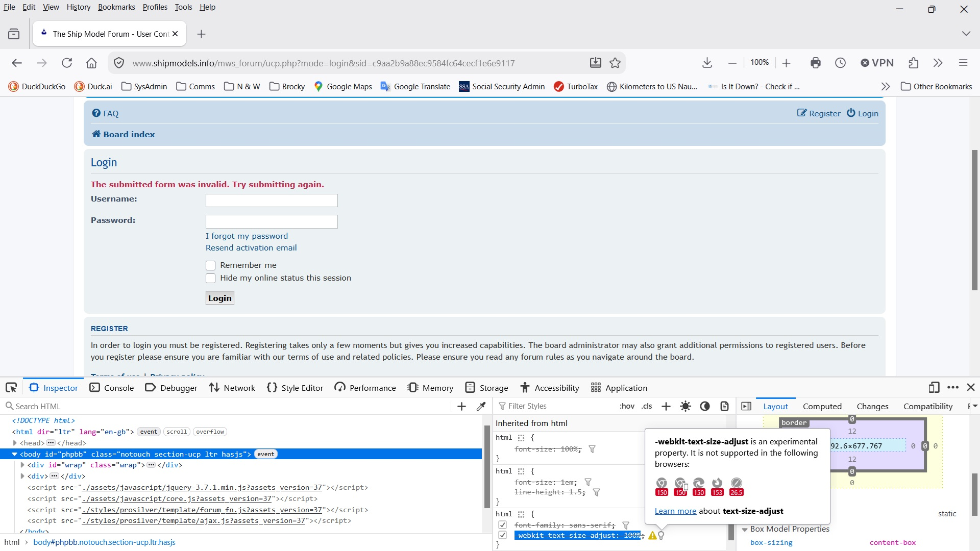Click the site security shield icon

(x=119, y=63)
